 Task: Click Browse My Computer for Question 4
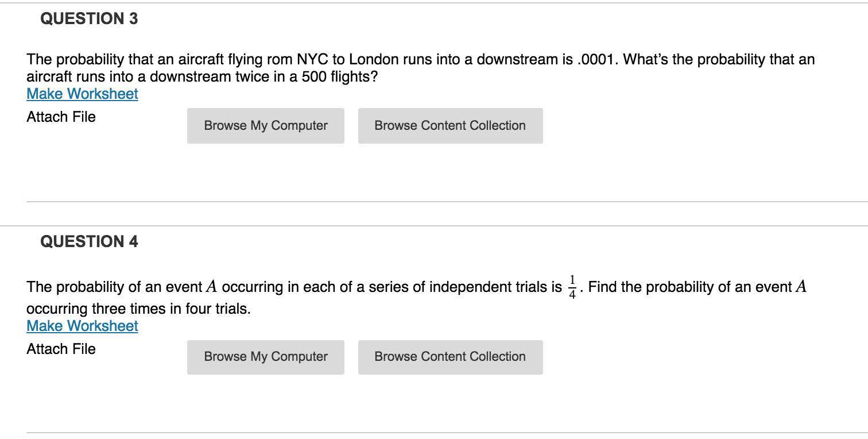[x=266, y=357]
